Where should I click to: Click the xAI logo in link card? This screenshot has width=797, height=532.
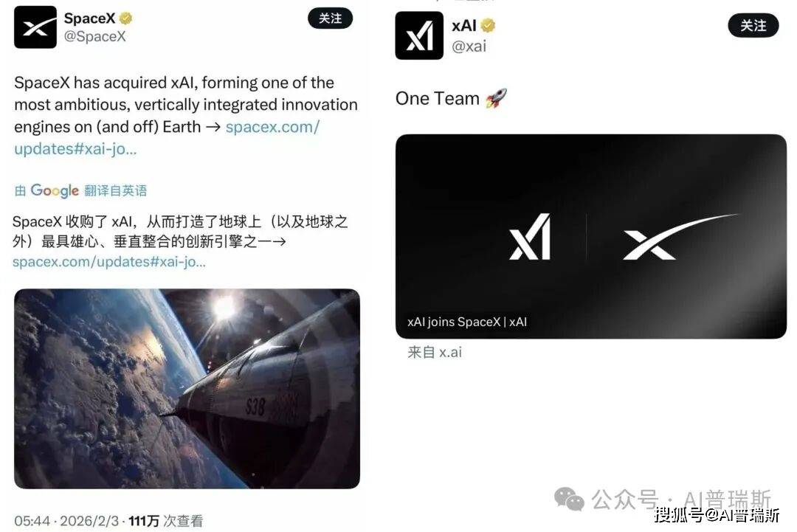[x=530, y=237]
